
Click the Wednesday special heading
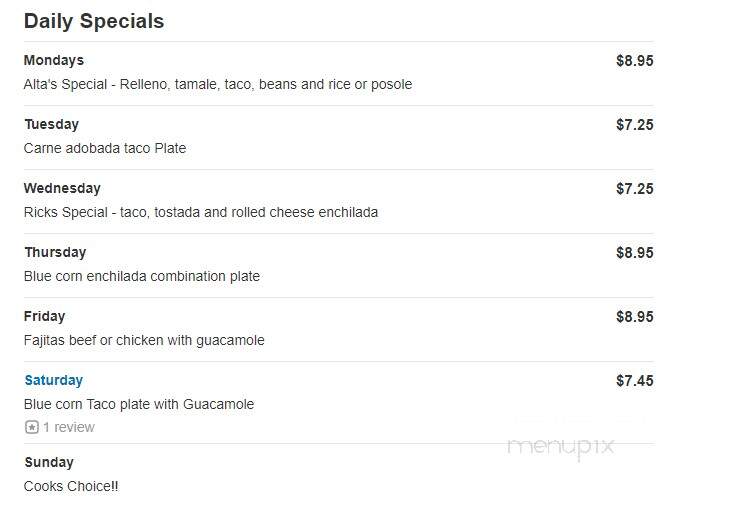[62, 188]
